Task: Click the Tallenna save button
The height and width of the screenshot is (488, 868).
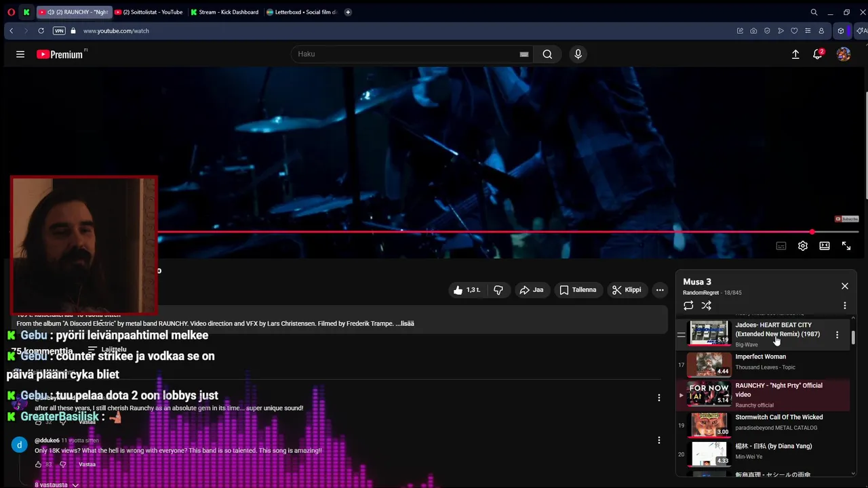Action: (578, 290)
